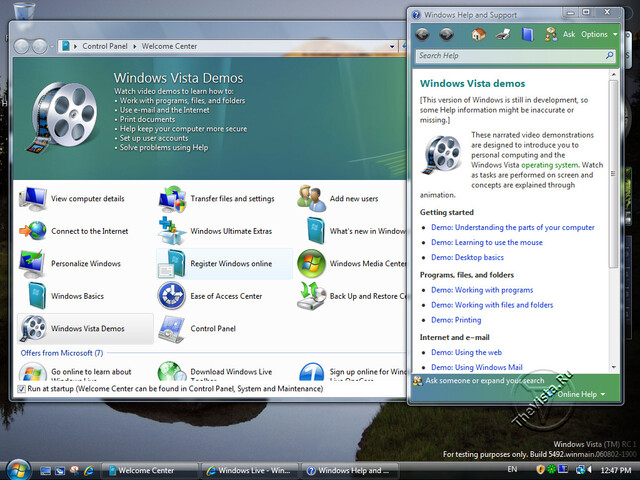Click the arrow after Control Panel in address bar

[135, 47]
